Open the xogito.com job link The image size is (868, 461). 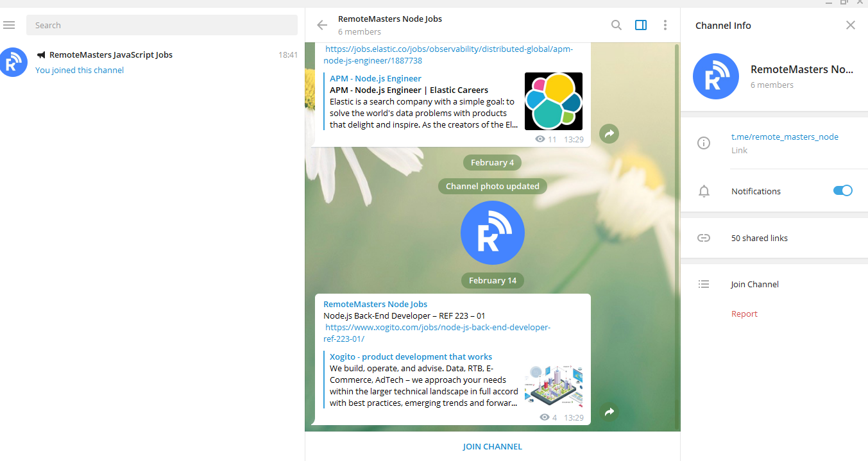click(438, 333)
